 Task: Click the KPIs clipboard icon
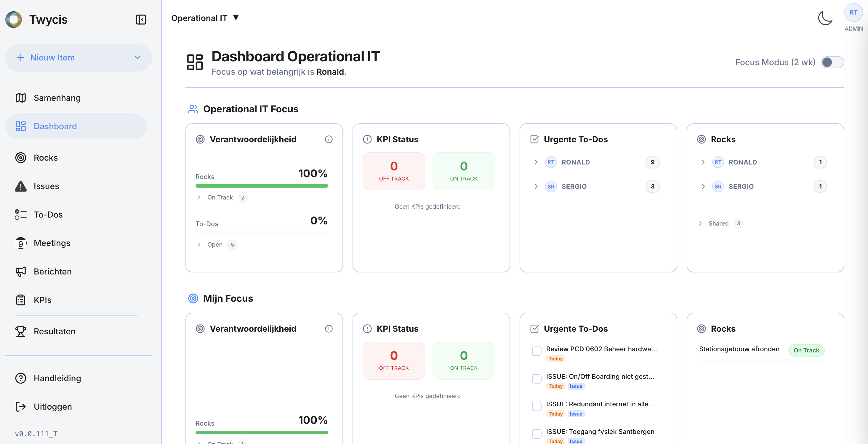20,300
